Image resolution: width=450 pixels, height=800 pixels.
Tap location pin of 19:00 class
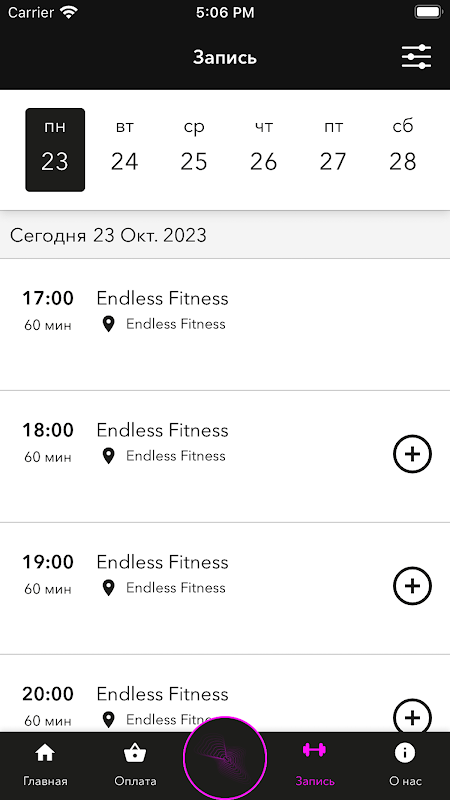pos(108,588)
